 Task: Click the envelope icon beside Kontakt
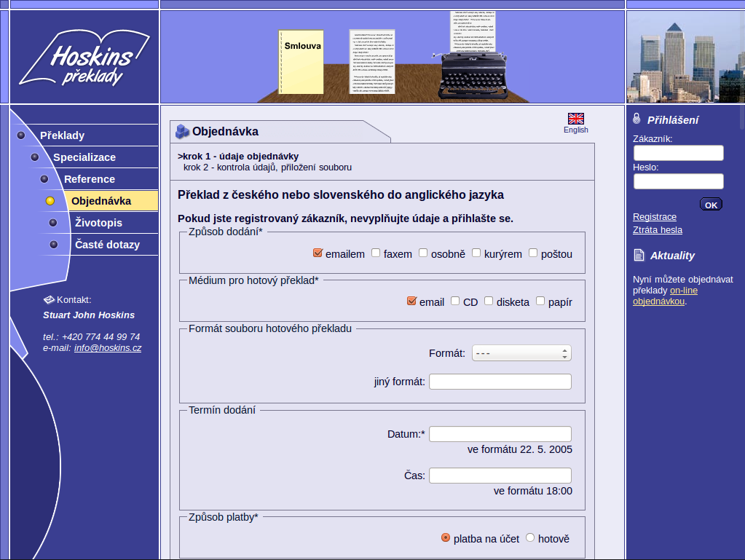[x=49, y=299]
